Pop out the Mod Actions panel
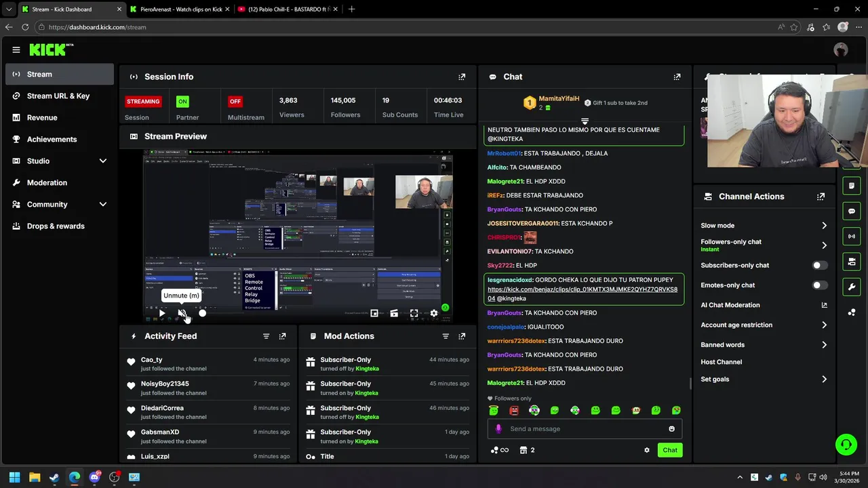 tap(462, 336)
